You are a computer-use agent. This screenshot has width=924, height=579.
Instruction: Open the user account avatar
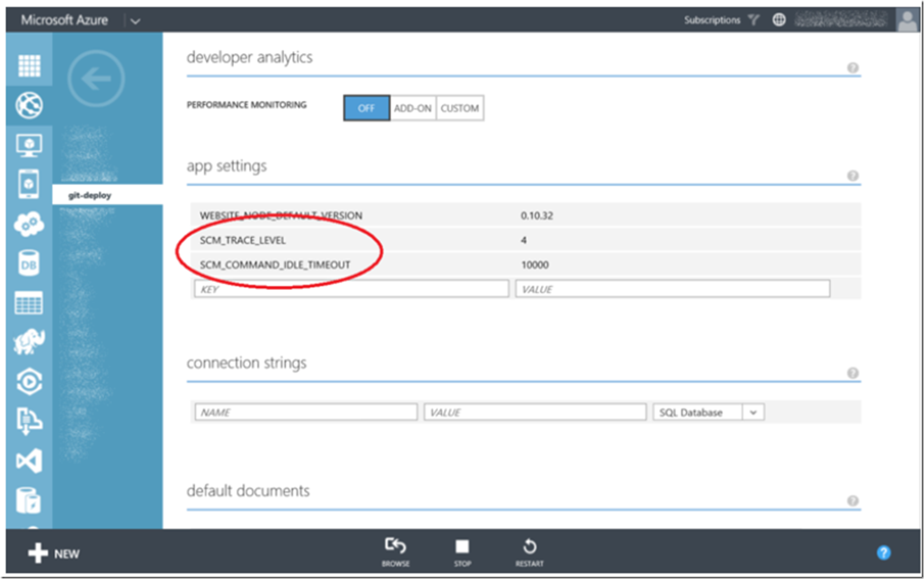(907, 20)
